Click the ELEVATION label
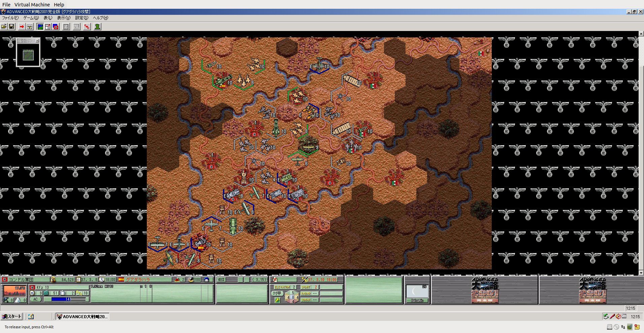Image resolution: width=644 pixels, height=333 pixels. click(x=282, y=287)
